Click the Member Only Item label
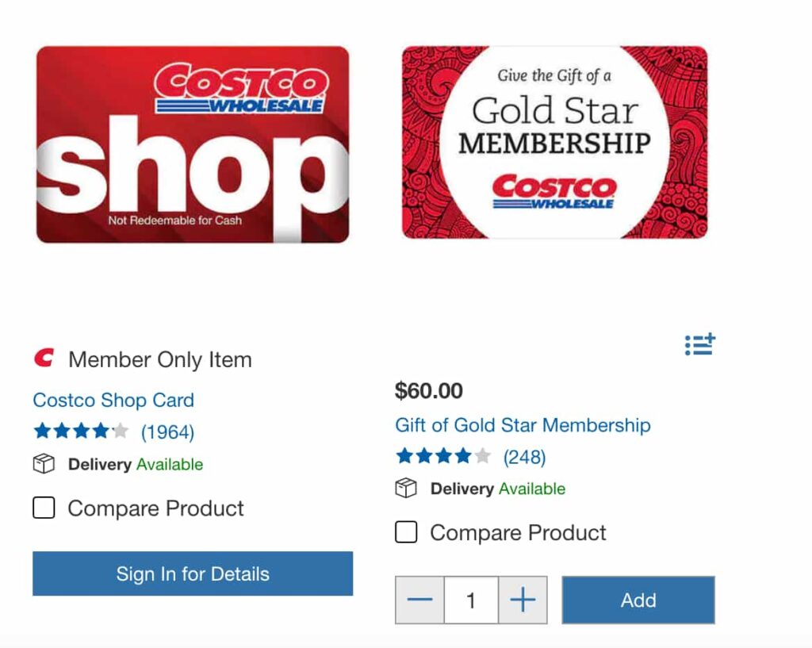The image size is (812, 648). [160, 359]
